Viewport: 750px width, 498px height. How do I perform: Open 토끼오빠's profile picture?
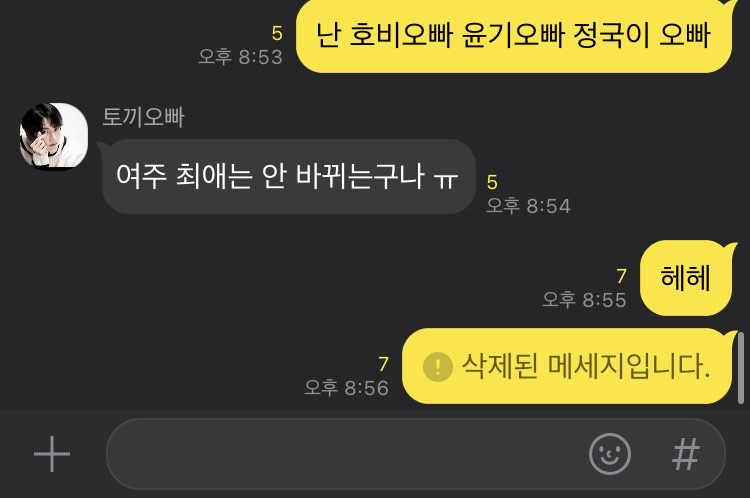54,136
